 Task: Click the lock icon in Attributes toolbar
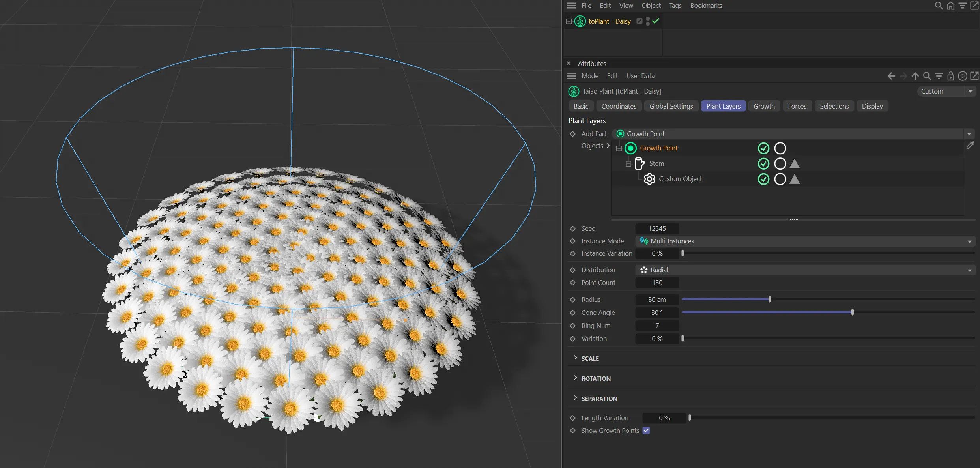coord(951,76)
